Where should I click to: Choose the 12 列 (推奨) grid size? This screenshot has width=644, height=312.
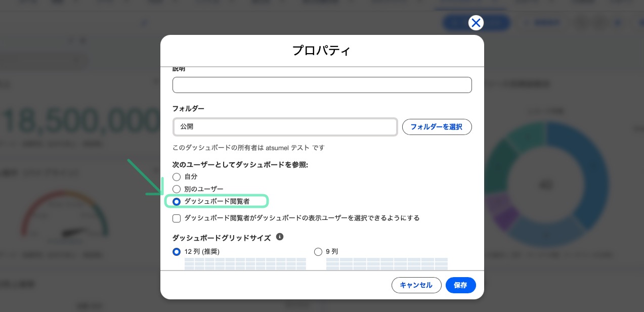point(177,251)
